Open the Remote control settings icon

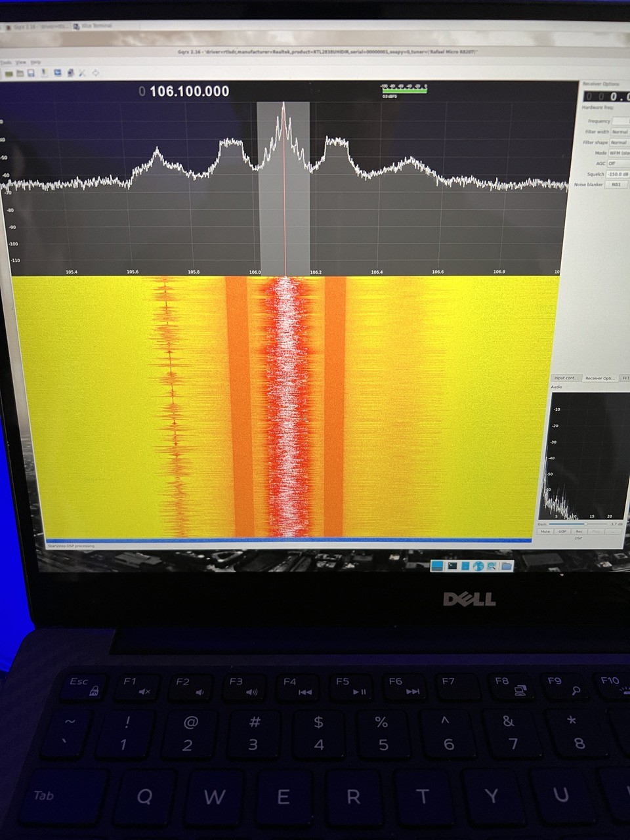point(70,73)
